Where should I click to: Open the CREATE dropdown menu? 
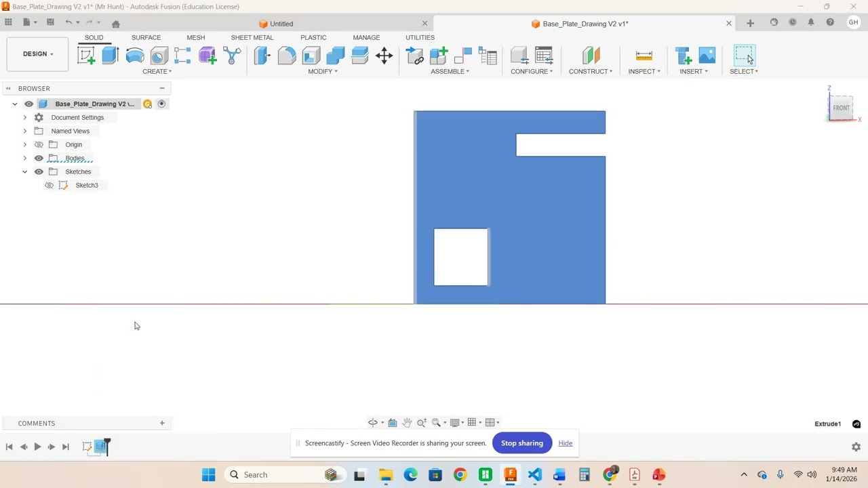[x=157, y=71]
